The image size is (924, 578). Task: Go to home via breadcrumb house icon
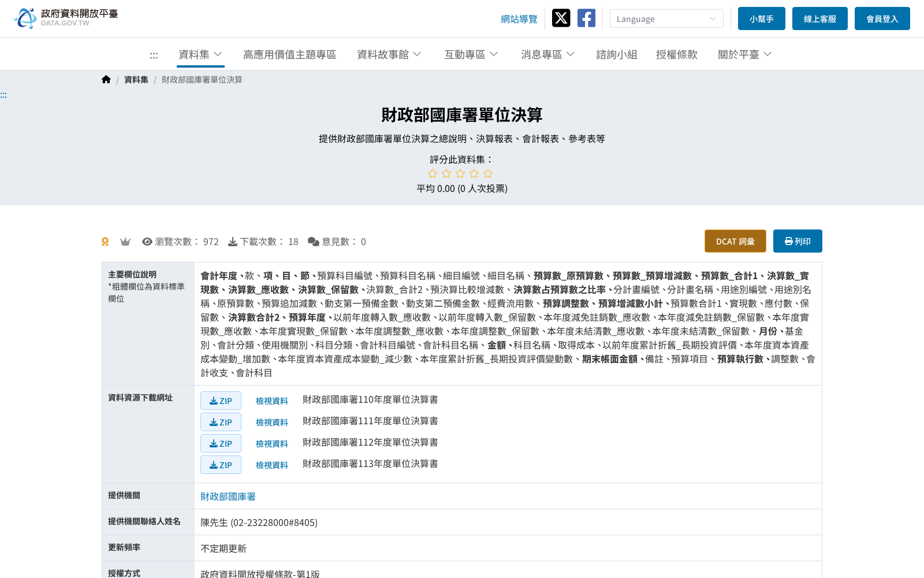point(106,80)
